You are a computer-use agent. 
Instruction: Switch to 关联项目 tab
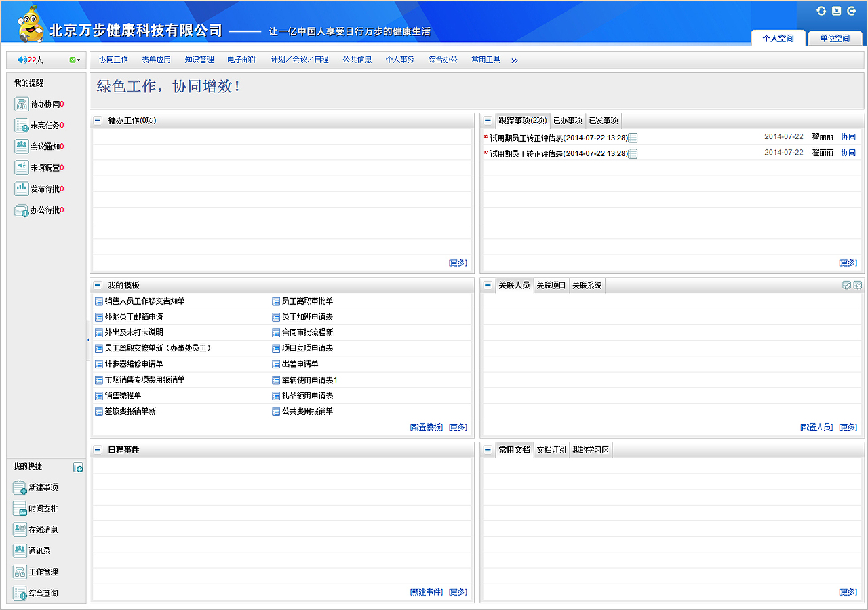tap(551, 286)
